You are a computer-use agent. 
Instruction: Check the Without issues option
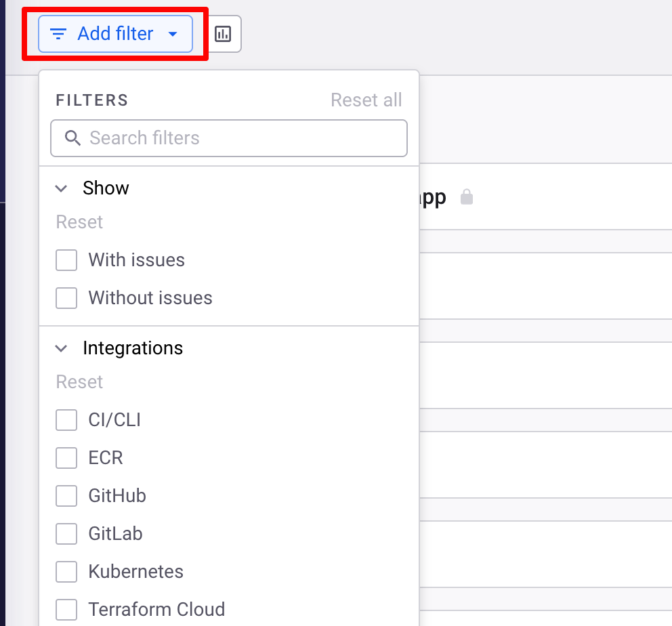pos(66,298)
